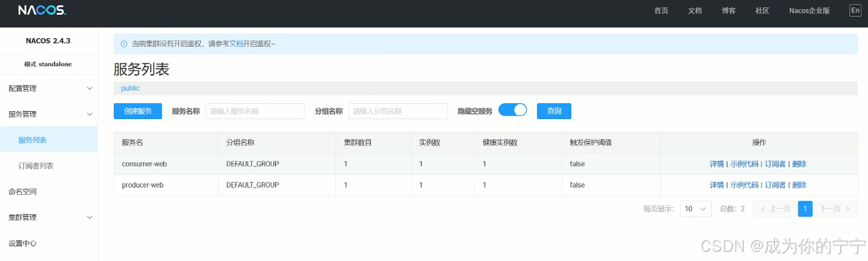
Task: Open 详情 for consumer-web
Action: pos(716,164)
